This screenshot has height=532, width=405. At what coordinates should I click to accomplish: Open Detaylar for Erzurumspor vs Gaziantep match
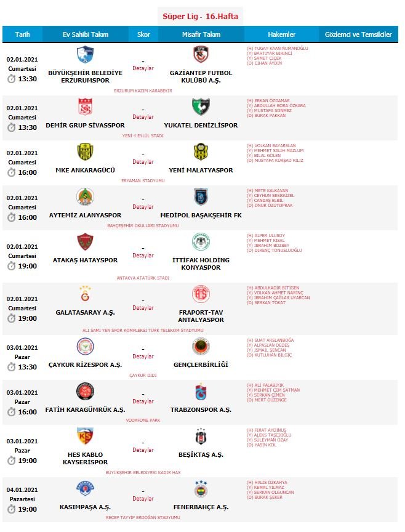point(143,68)
